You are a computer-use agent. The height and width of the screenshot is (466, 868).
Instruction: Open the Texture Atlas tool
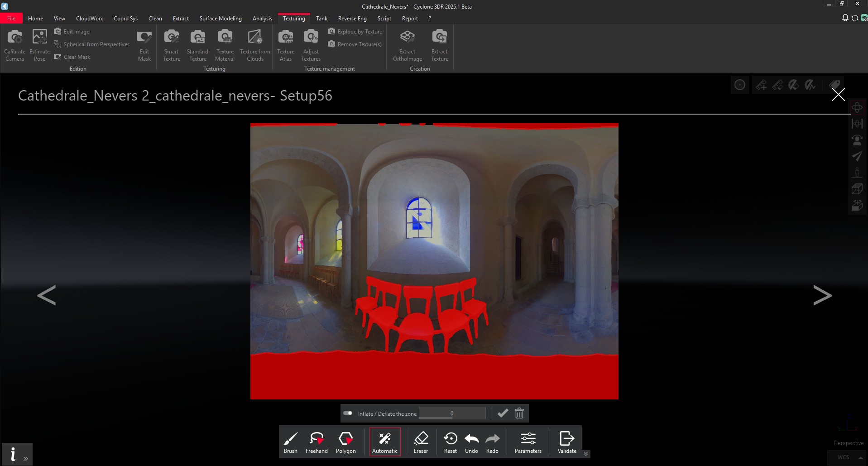pyautogui.click(x=285, y=44)
